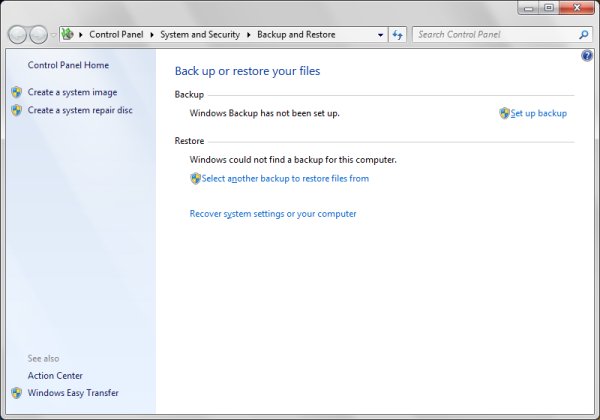Image resolution: width=600 pixels, height=420 pixels.
Task: Minimize the Backup and Restore window
Action: point(529,8)
